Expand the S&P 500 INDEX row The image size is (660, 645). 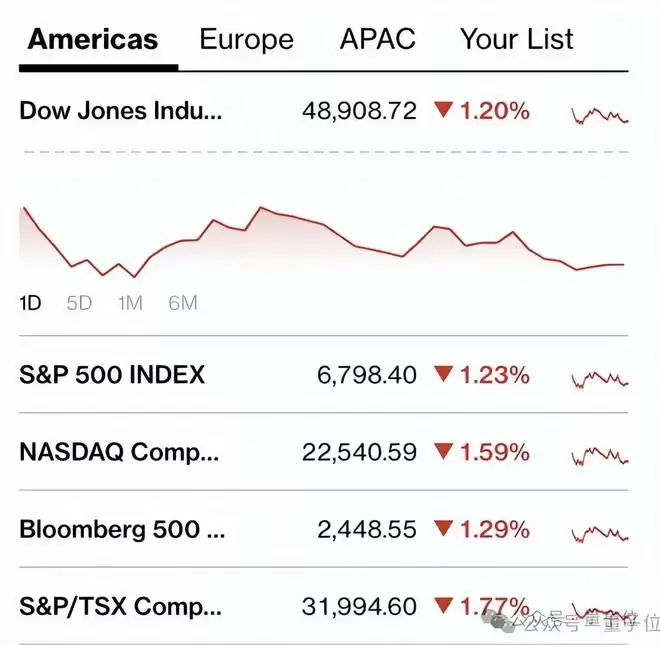112,375
